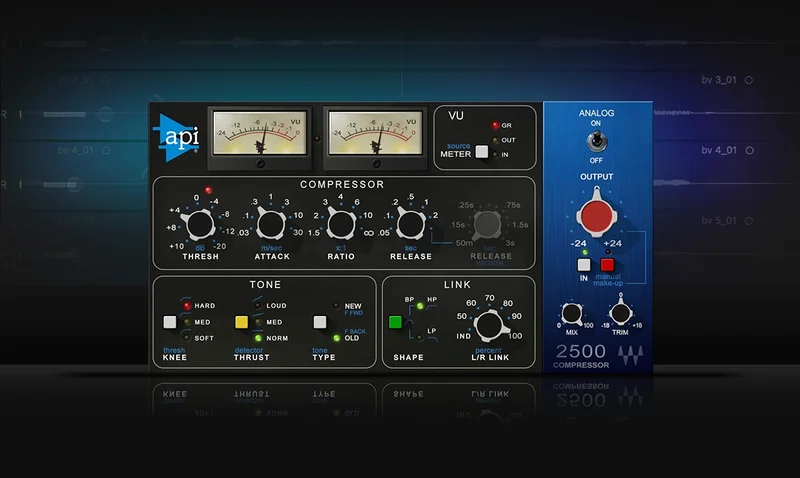Toggle the white IN button
This screenshot has width=800, height=478.
point(584,265)
